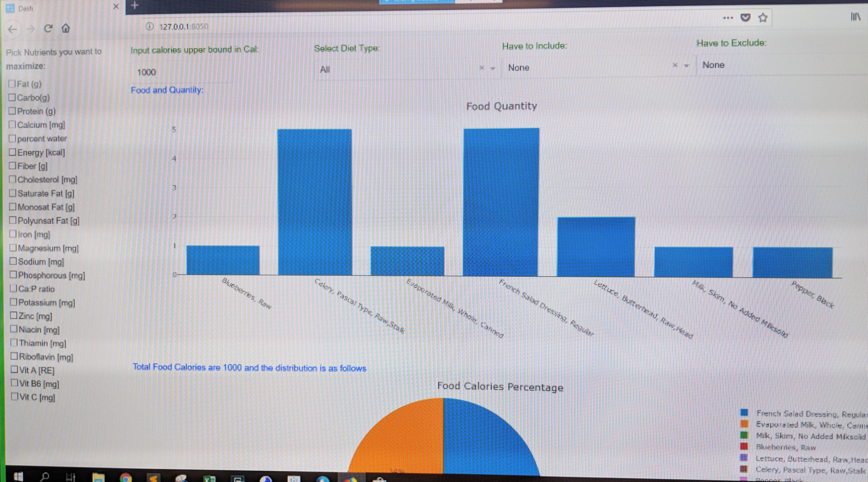Open the browser Library icon
This screenshot has width=868, height=482.
click(855, 17)
